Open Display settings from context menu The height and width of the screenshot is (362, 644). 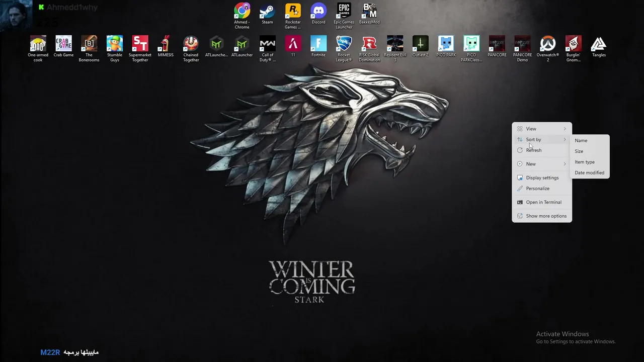(x=542, y=177)
